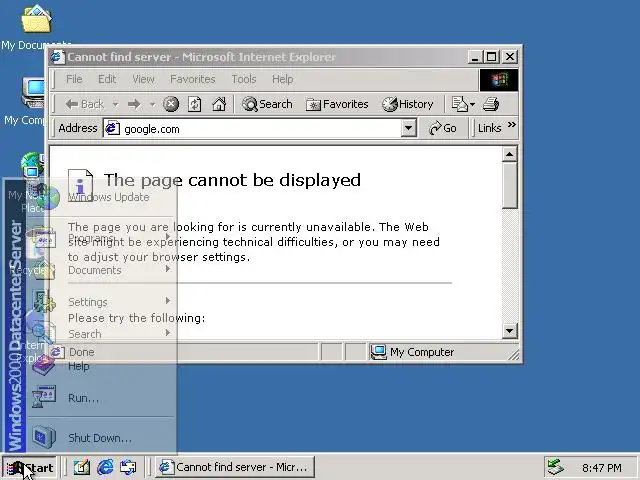Click the Run icon in Start menu

point(43,397)
